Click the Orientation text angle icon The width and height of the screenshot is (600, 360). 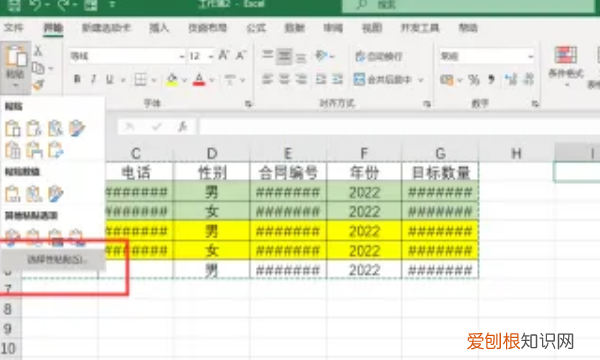(321, 56)
